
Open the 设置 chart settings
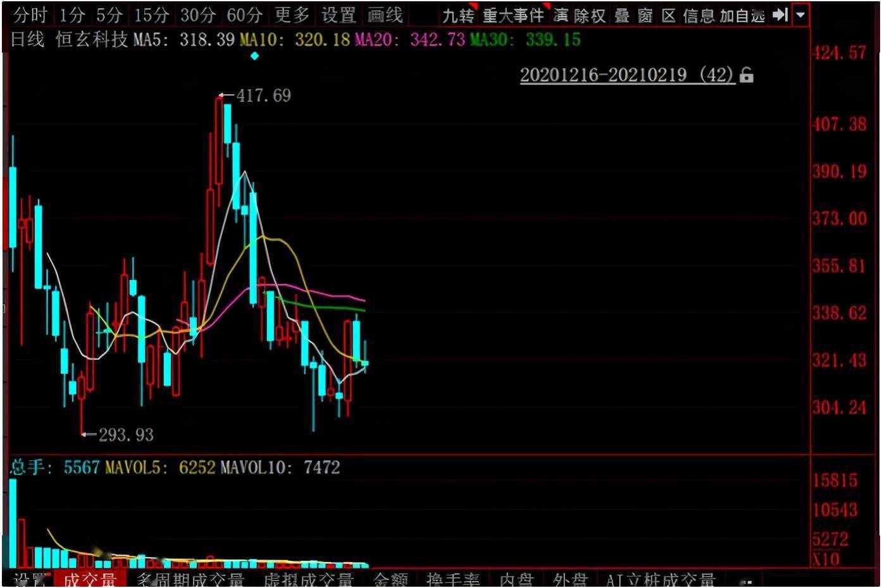339,15
